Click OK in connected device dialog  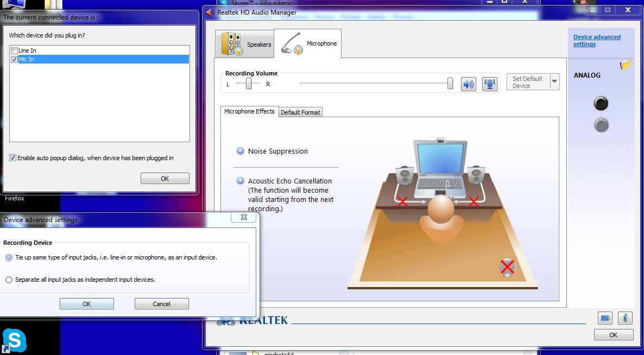[x=165, y=179]
